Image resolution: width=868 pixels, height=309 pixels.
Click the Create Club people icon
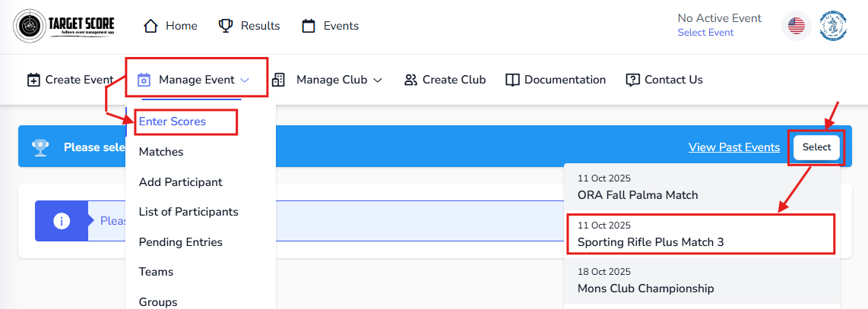[x=410, y=80]
